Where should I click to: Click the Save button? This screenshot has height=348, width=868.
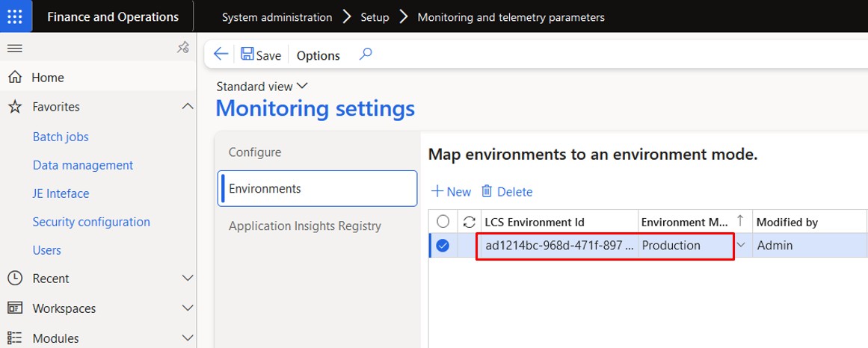(261, 55)
